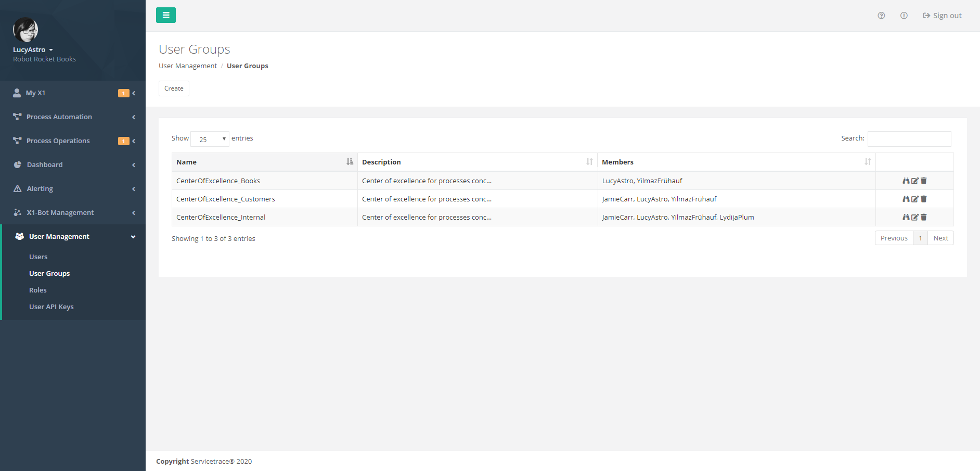980x471 pixels.
Task: Go to the Roles submenu item
Action: point(38,290)
